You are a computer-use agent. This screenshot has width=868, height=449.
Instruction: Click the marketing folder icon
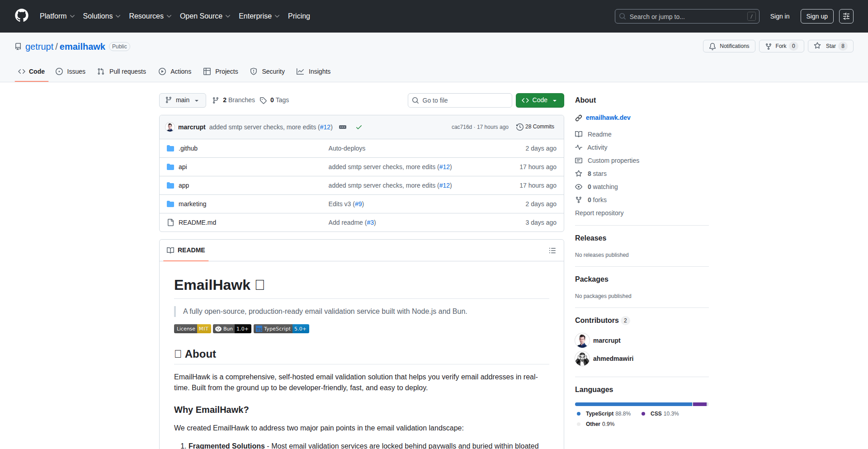point(170,204)
